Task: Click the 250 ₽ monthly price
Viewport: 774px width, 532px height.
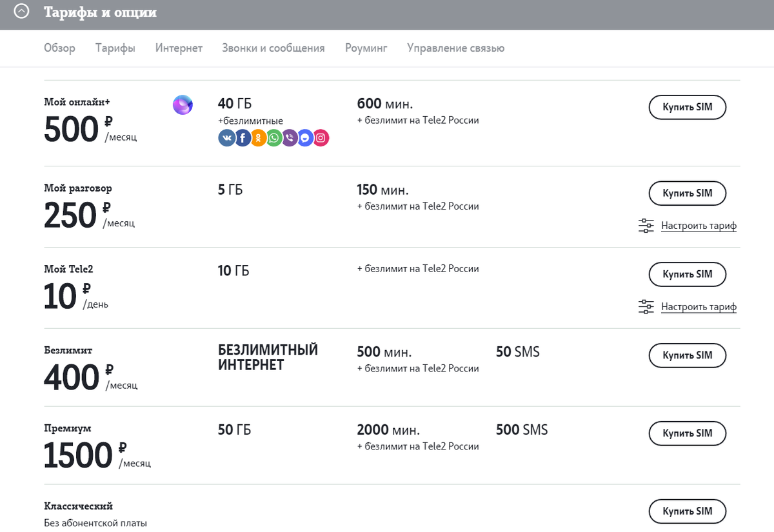Action: [89, 215]
